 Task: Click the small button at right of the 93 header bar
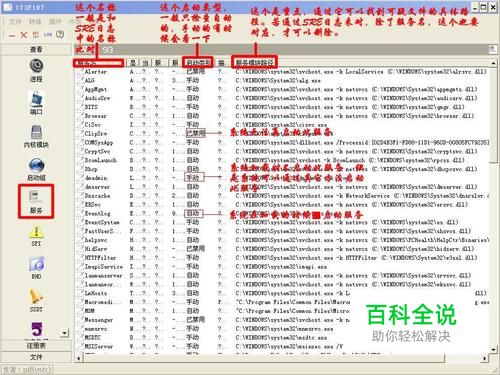(x=492, y=49)
